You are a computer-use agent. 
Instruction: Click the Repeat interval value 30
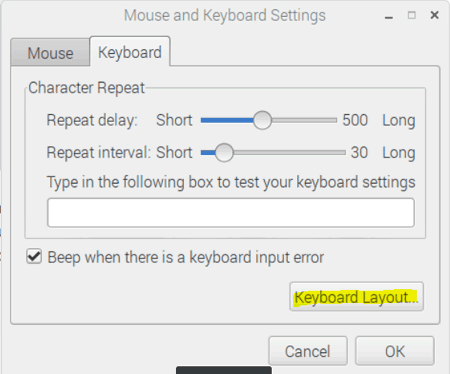[x=359, y=153]
